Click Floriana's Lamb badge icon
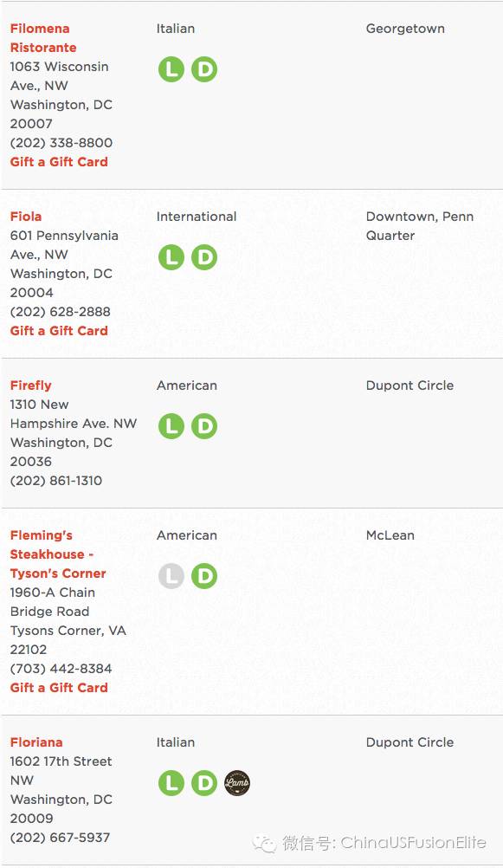503x868 pixels. [x=237, y=783]
